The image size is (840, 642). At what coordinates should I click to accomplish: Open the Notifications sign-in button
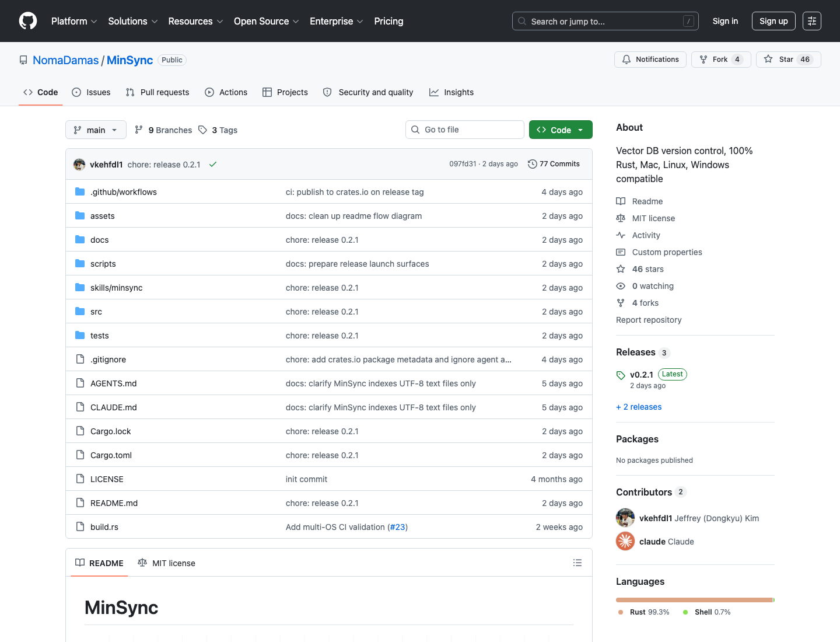(650, 60)
